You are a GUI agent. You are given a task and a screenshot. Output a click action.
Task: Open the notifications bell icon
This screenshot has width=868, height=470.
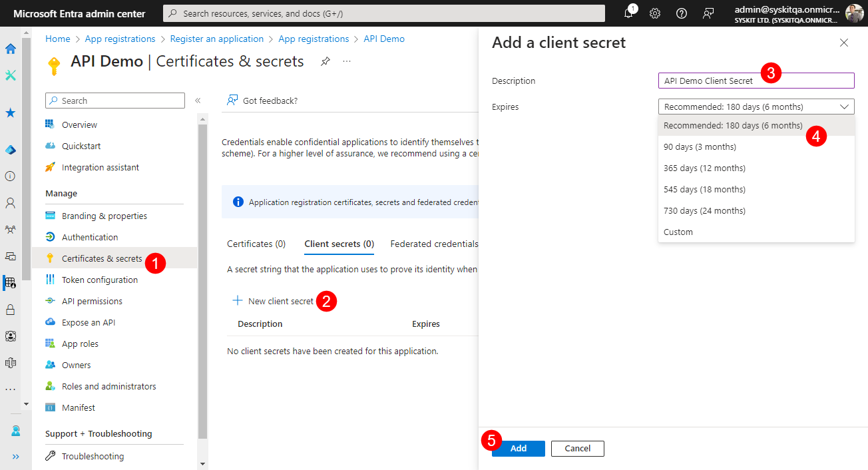tap(628, 13)
